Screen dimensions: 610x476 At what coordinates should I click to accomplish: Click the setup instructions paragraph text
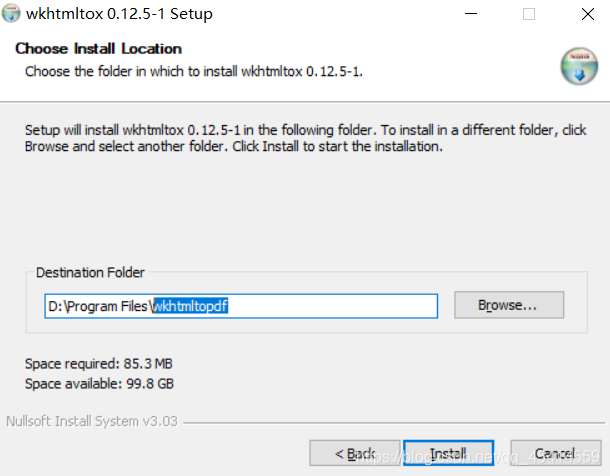300,138
